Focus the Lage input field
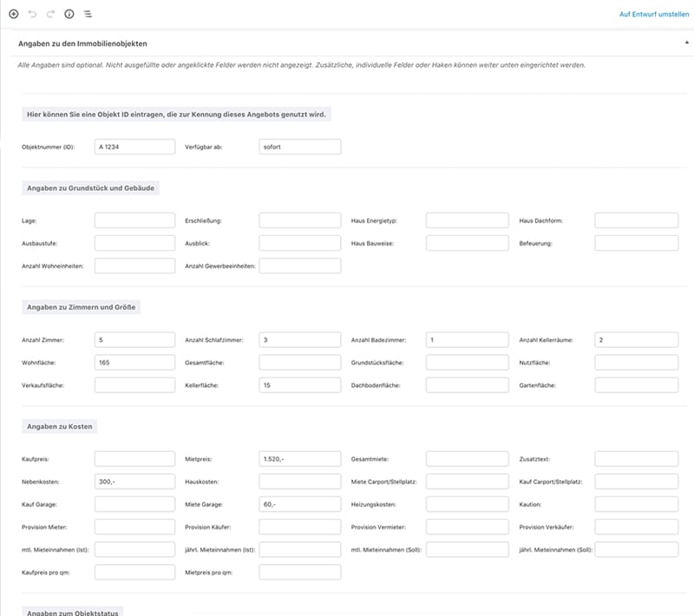Viewport: 694px width, 616px height. [134, 220]
